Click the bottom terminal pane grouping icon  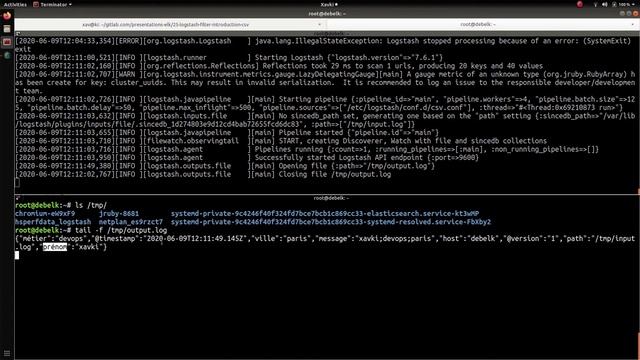coord(18,198)
